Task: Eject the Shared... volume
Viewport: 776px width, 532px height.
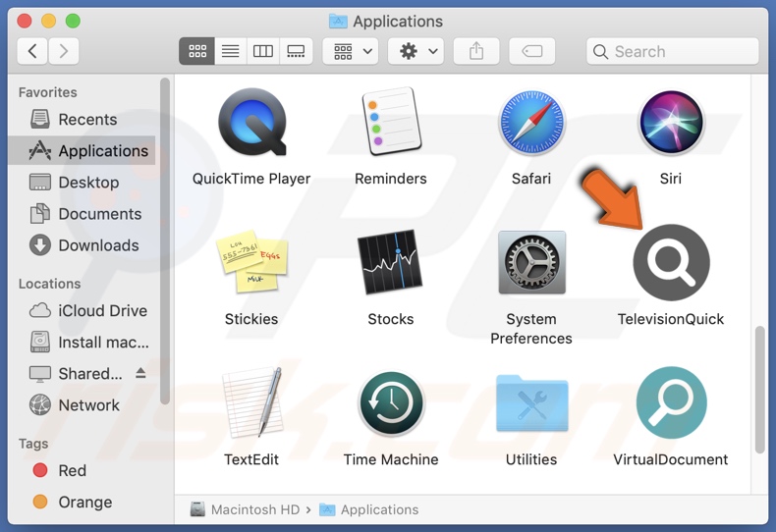Action: (140, 373)
